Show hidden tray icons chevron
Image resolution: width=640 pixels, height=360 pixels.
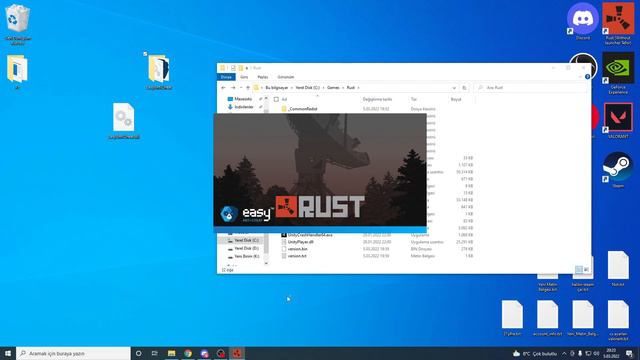[x=564, y=353]
